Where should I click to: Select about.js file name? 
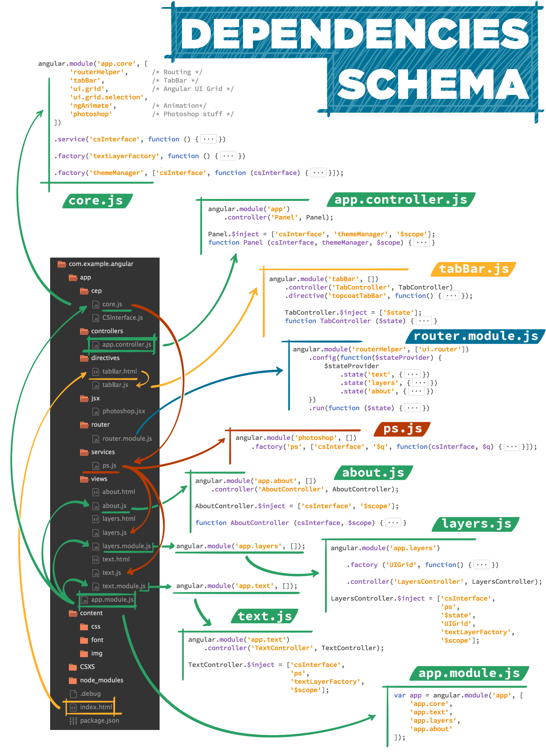click(x=114, y=506)
